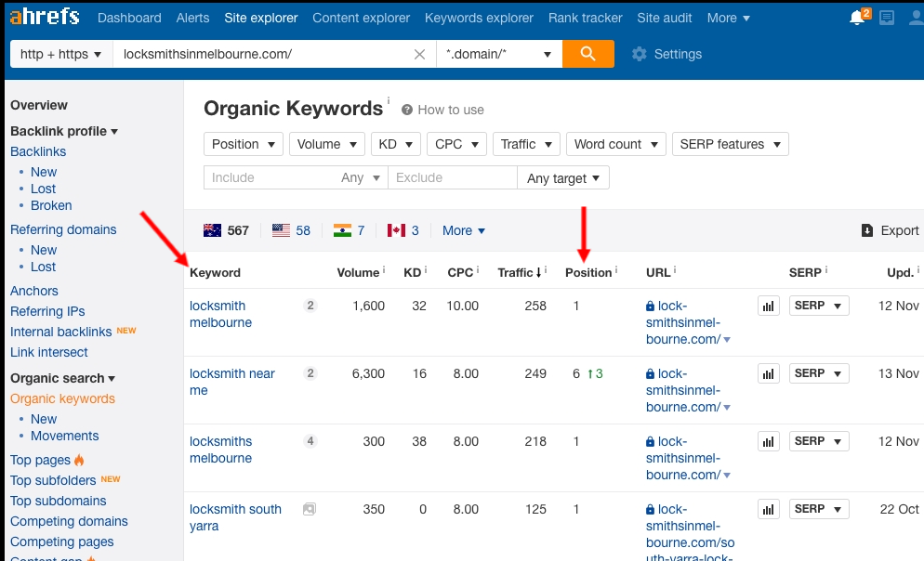Screen dimensions: 924x561
Task: Collapse the Organic search section
Action: 63,379
